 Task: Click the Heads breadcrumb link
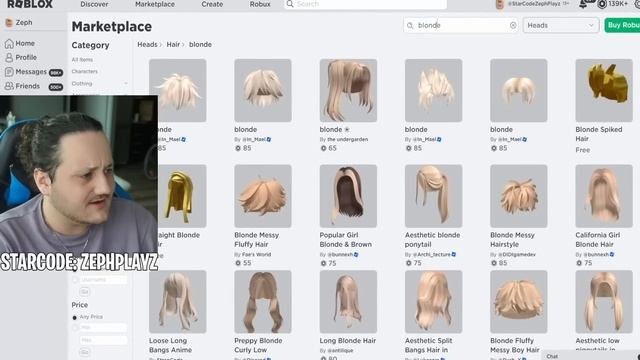coord(147,44)
